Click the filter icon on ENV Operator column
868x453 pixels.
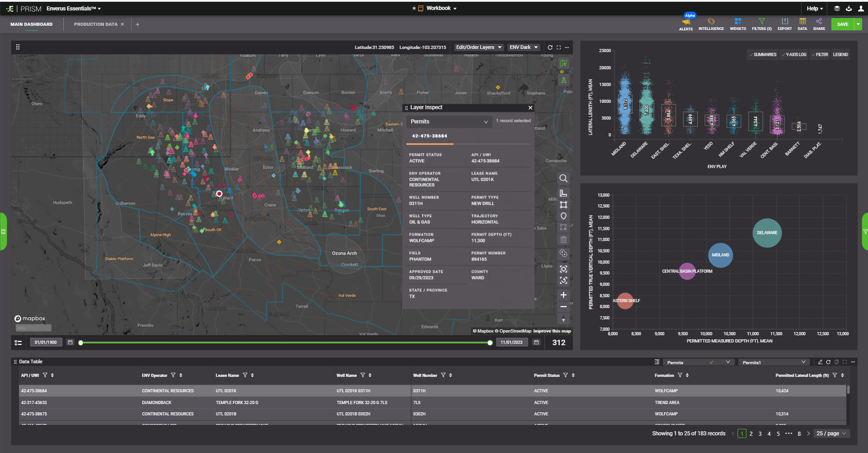pyautogui.click(x=173, y=375)
